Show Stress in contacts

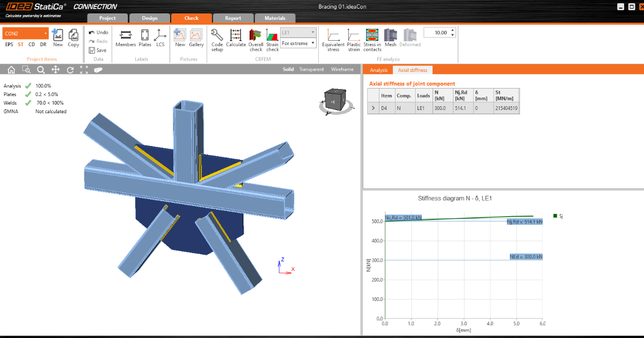coord(372,39)
